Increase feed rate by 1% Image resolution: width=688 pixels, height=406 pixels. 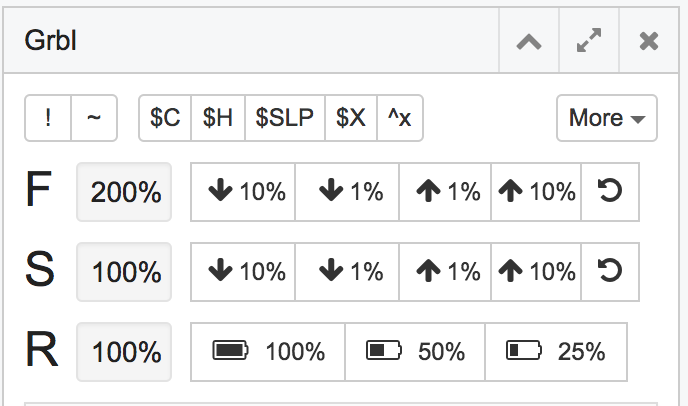click(445, 191)
